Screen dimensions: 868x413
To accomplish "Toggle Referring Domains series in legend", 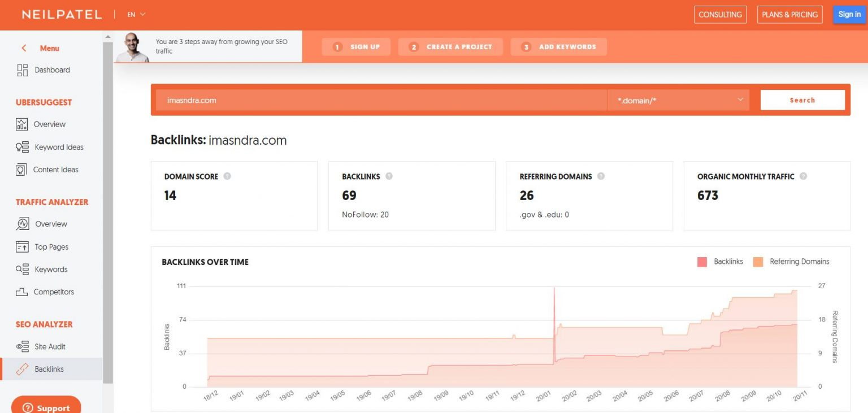I will (x=791, y=262).
